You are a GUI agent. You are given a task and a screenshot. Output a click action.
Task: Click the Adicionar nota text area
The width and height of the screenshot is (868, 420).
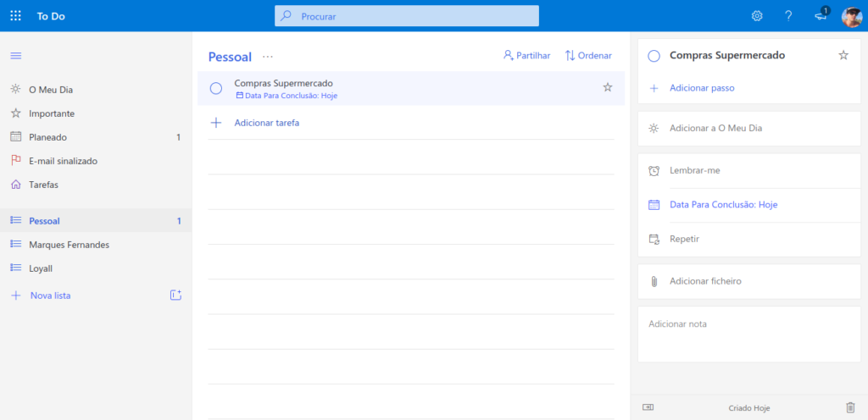(x=749, y=334)
